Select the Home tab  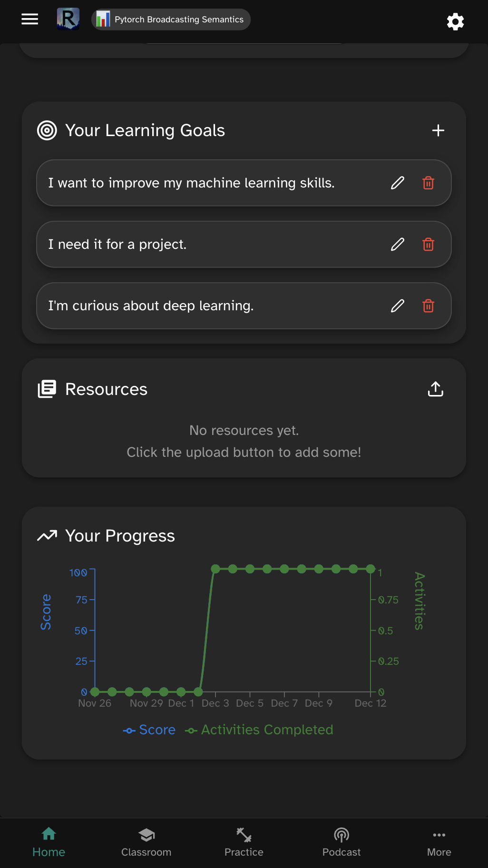click(49, 842)
